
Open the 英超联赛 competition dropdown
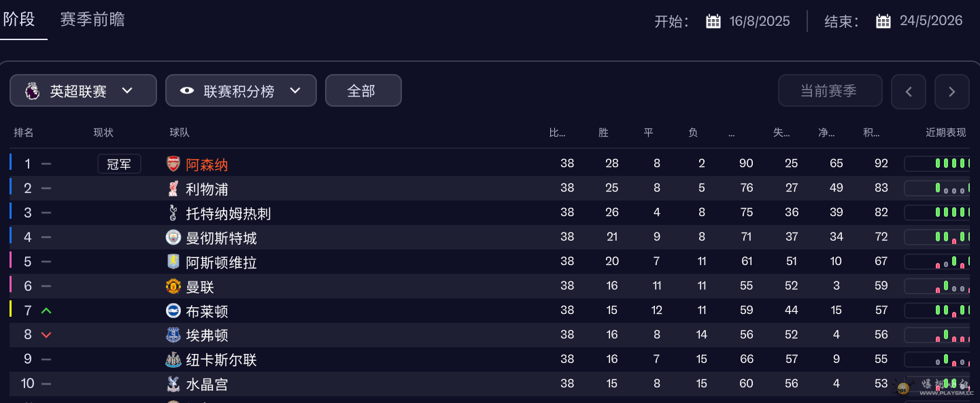[83, 90]
